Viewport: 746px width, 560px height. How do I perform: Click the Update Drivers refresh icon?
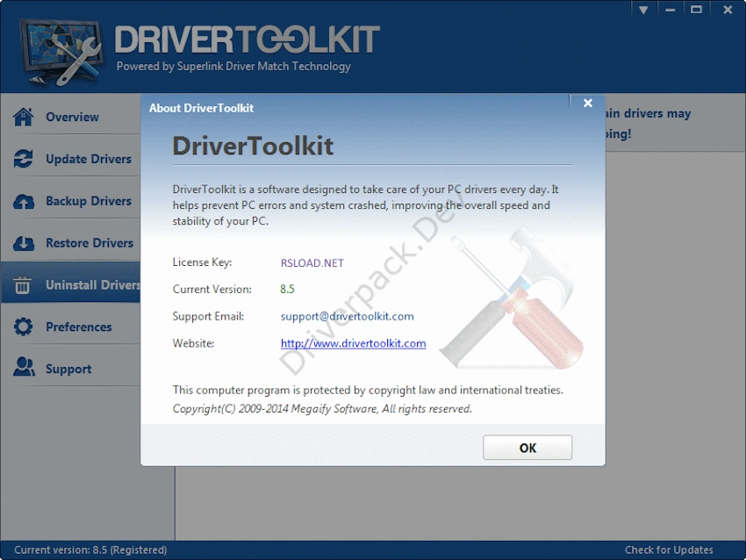coord(24,159)
